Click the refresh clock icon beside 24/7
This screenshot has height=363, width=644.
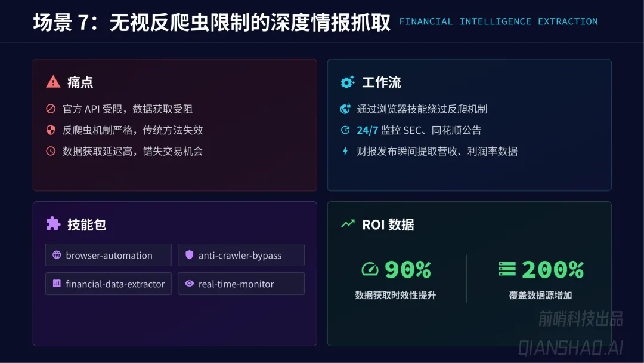[345, 130]
